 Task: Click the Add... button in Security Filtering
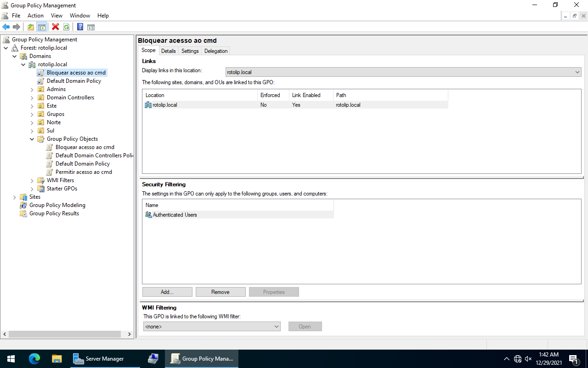(x=167, y=292)
